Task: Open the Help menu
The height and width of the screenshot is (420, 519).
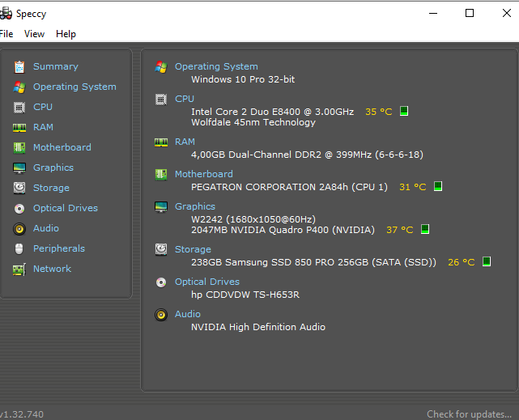Action: point(66,34)
